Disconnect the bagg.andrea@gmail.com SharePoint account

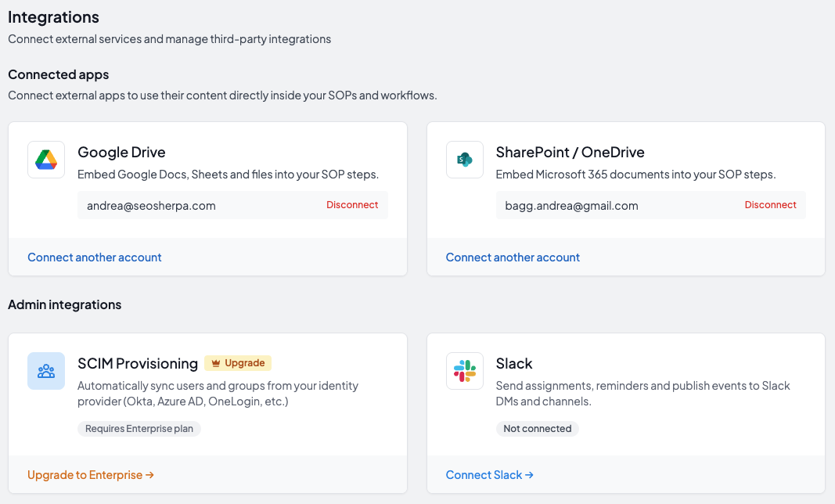[770, 205]
